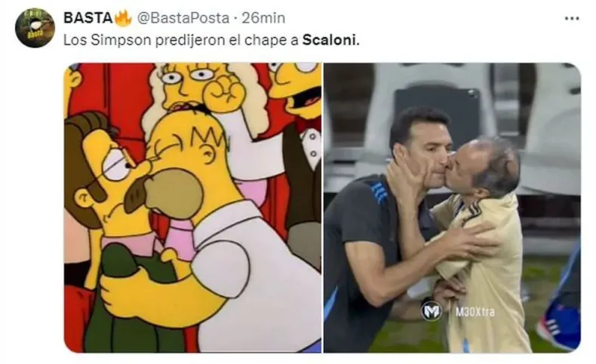Open the 26min timestamp link

(x=263, y=18)
